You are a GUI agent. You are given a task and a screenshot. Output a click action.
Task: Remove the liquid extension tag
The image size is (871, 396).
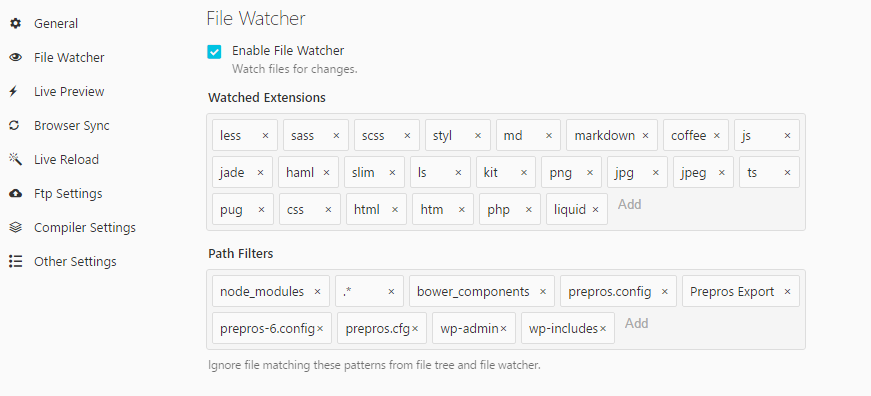pos(595,210)
